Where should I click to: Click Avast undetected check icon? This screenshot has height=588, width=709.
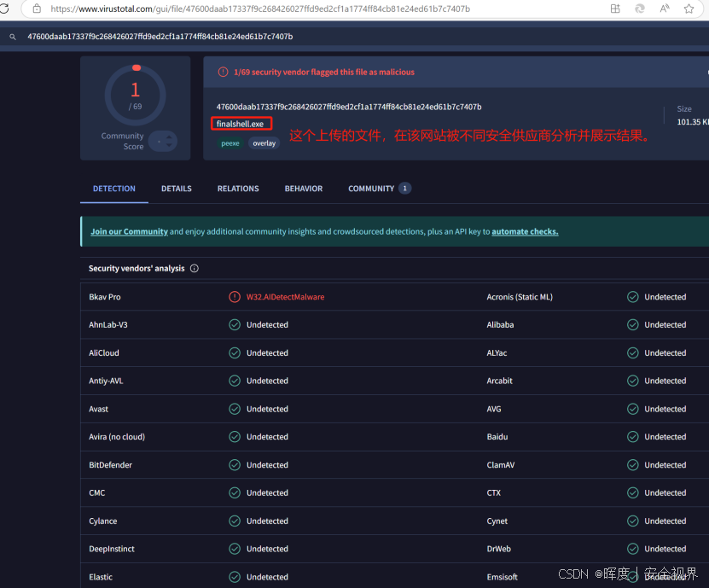[235, 409]
